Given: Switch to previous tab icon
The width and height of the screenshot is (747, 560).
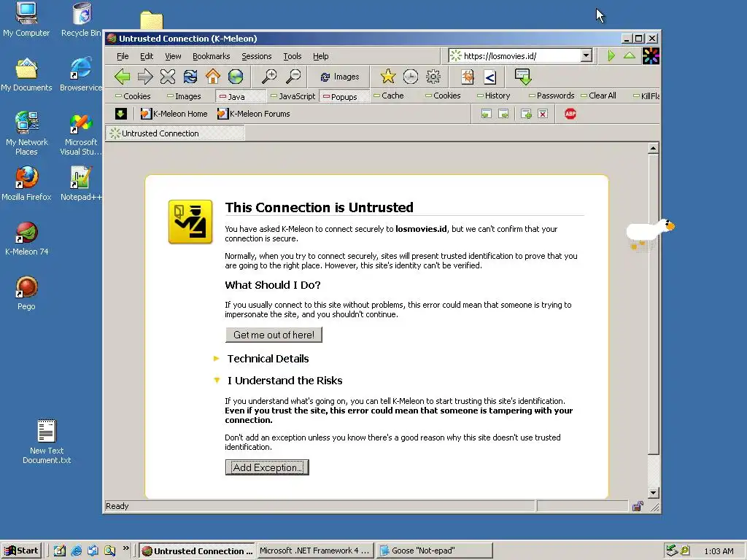Looking at the screenshot, I should pos(486,114).
